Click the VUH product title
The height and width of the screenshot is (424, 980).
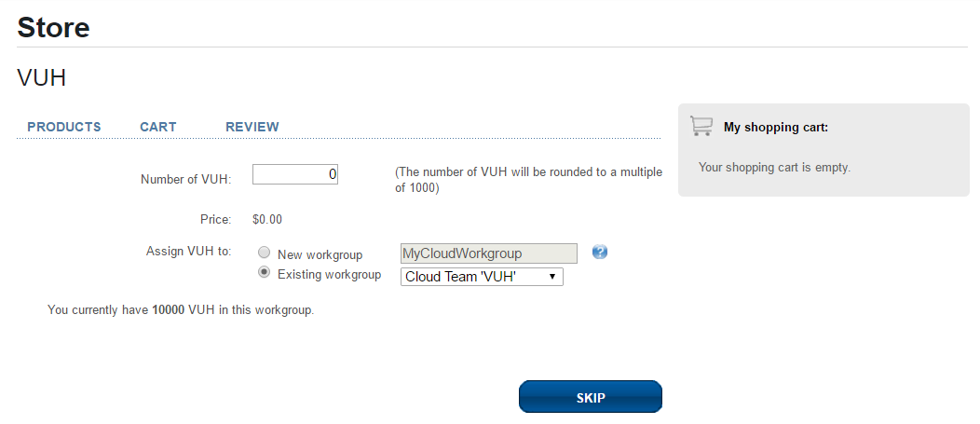(42, 78)
